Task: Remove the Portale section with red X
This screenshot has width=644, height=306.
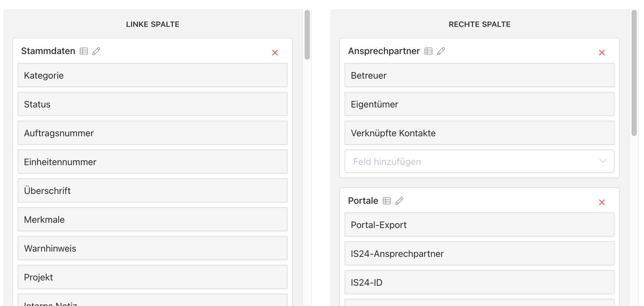Action: click(602, 202)
